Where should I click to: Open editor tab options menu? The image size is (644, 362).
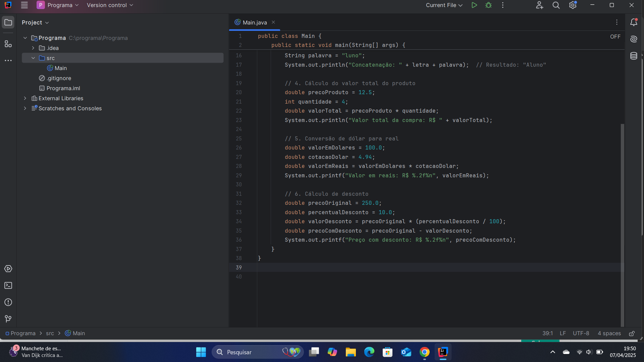coord(616,22)
